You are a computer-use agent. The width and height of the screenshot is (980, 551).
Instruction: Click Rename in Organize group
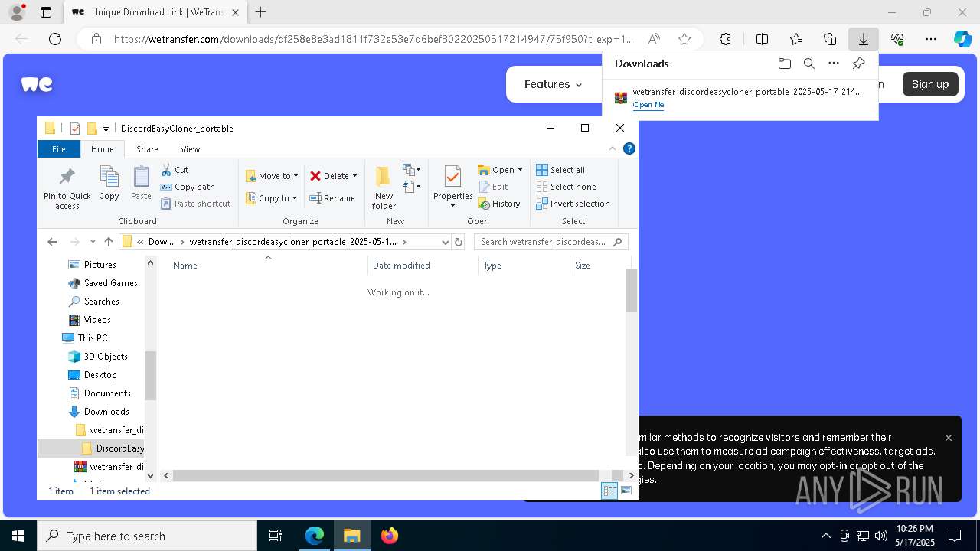pyautogui.click(x=332, y=198)
